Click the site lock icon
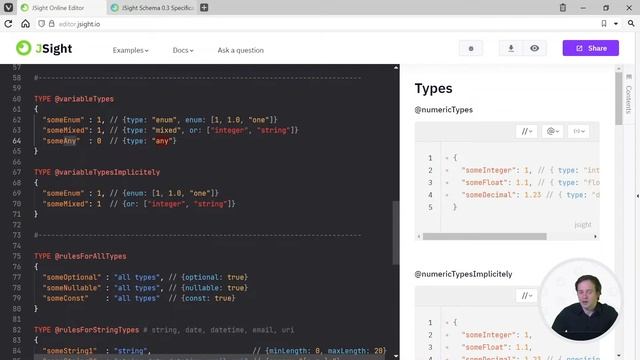 pos(51,24)
